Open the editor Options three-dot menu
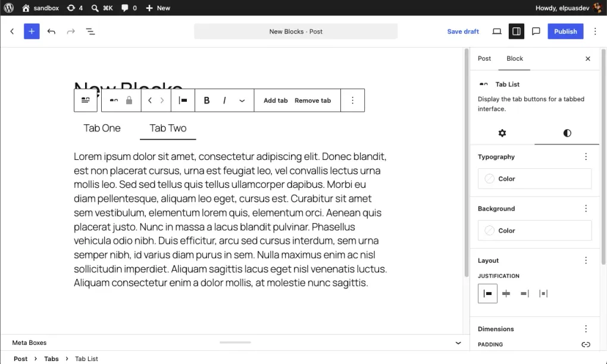The image size is (607, 364). (595, 32)
